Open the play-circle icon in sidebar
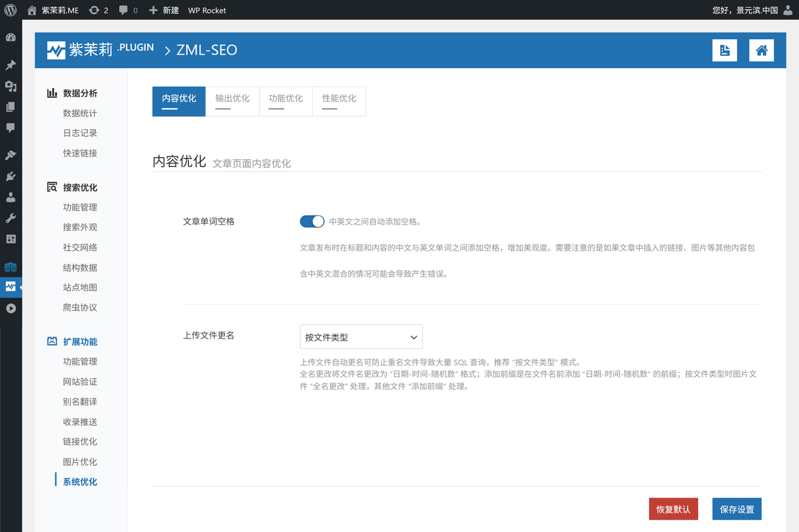The image size is (799, 532). tap(10, 308)
